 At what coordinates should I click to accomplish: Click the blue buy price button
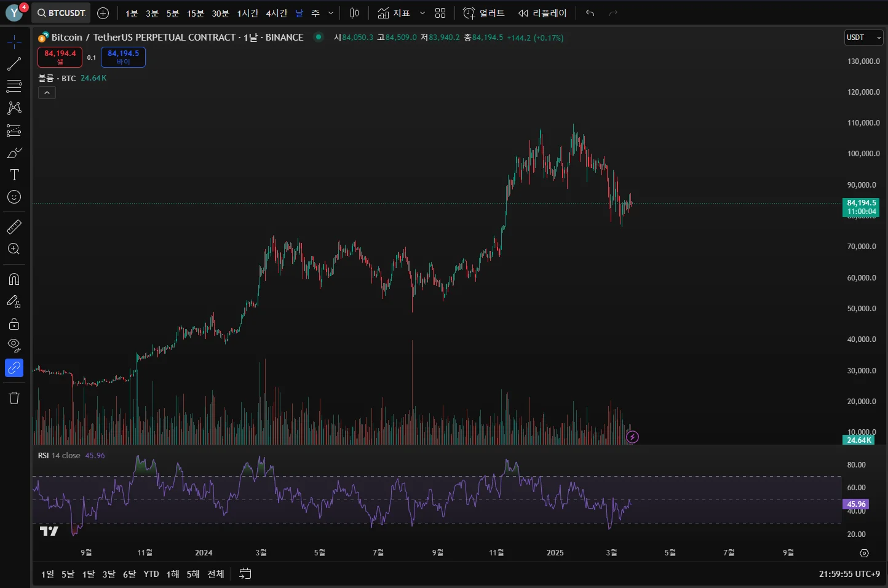click(123, 57)
